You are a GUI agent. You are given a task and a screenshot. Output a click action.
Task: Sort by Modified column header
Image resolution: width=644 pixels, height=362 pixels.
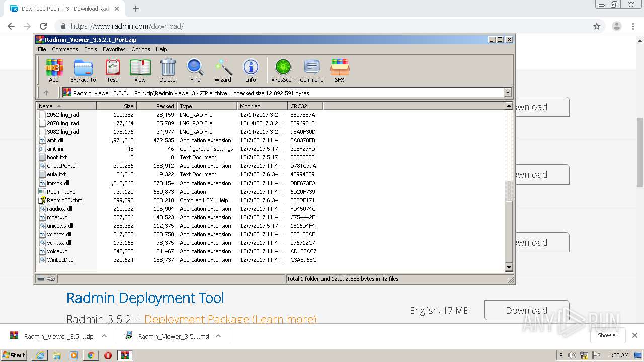[x=262, y=106]
